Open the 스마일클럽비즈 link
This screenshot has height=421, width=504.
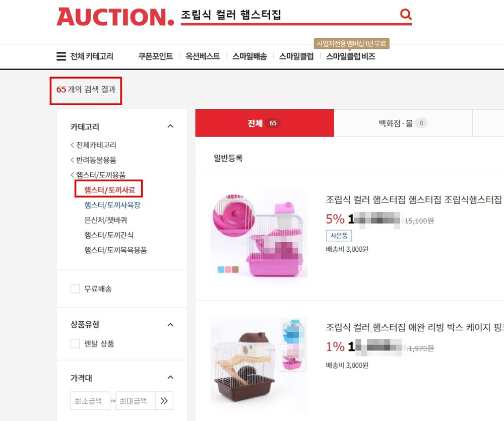pyautogui.click(x=351, y=56)
